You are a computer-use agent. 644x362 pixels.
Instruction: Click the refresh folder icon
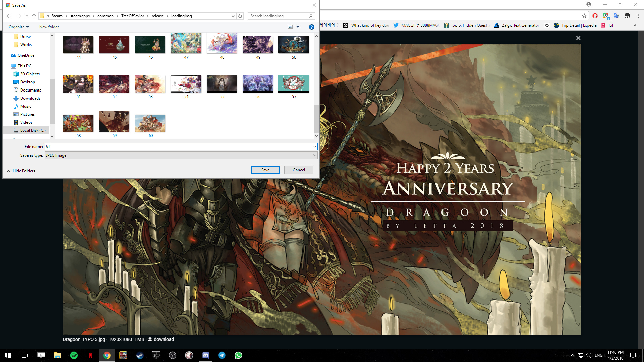240,16
